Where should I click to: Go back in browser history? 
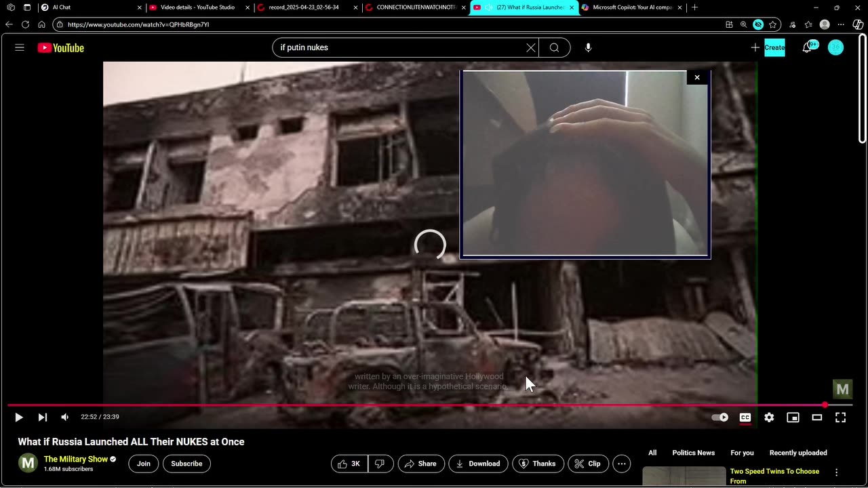(x=9, y=24)
